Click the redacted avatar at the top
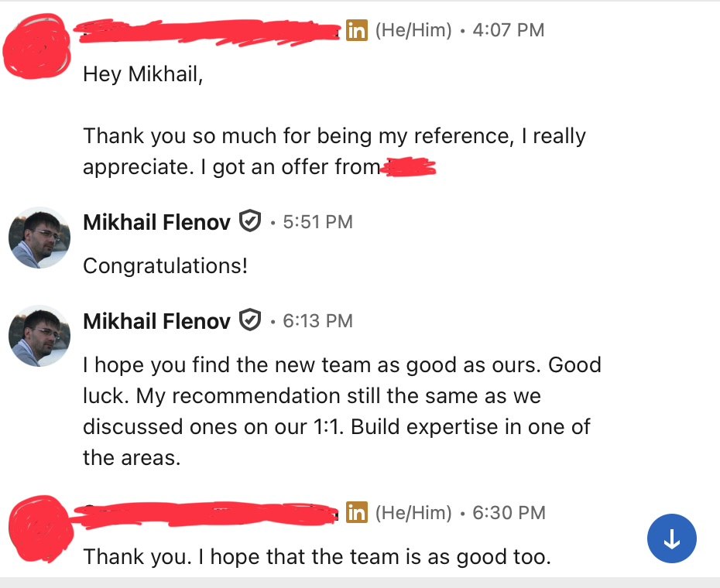This screenshot has width=720, height=588. point(36,47)
